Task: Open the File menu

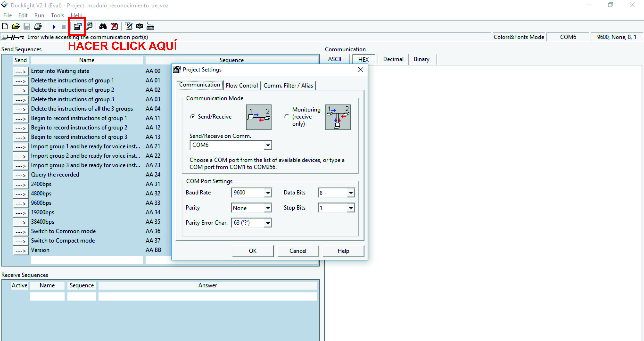Action: pos(7,15)
